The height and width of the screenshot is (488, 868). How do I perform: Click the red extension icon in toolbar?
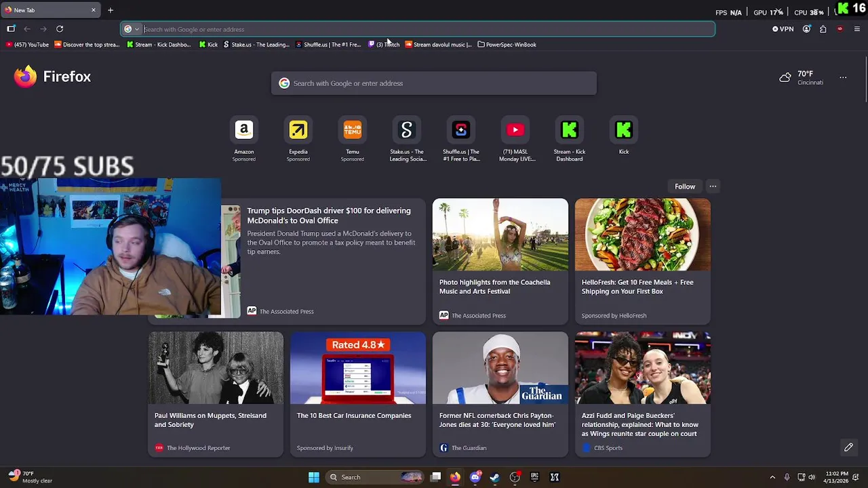click(840, 29)
